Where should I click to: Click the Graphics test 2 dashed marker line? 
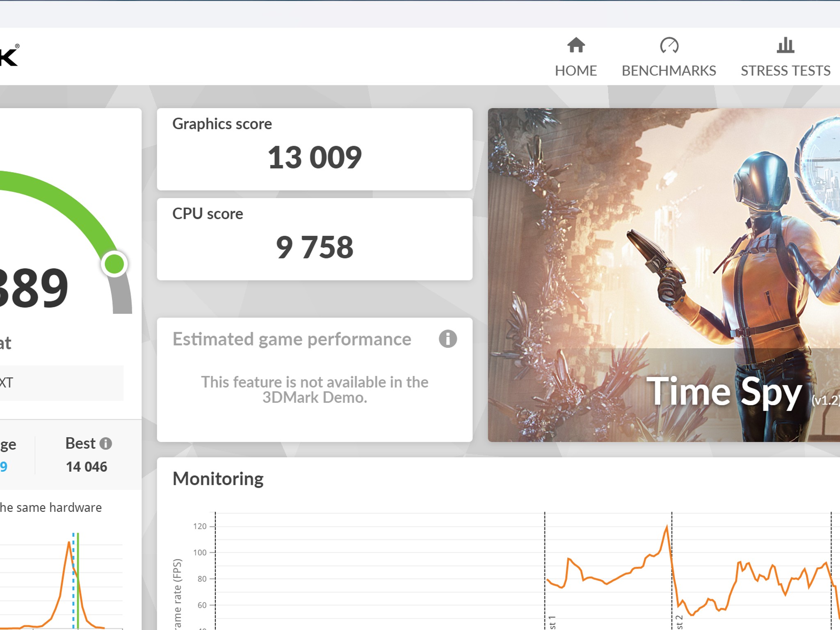pos(672,571)
